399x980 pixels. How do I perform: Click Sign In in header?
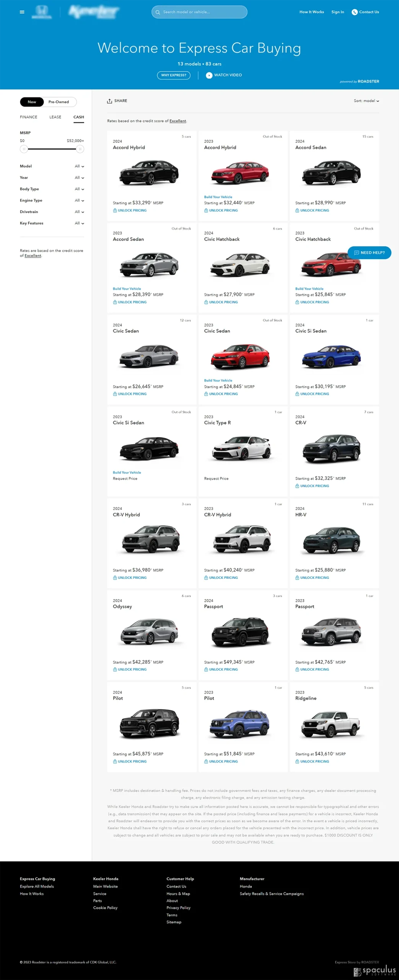337,12
